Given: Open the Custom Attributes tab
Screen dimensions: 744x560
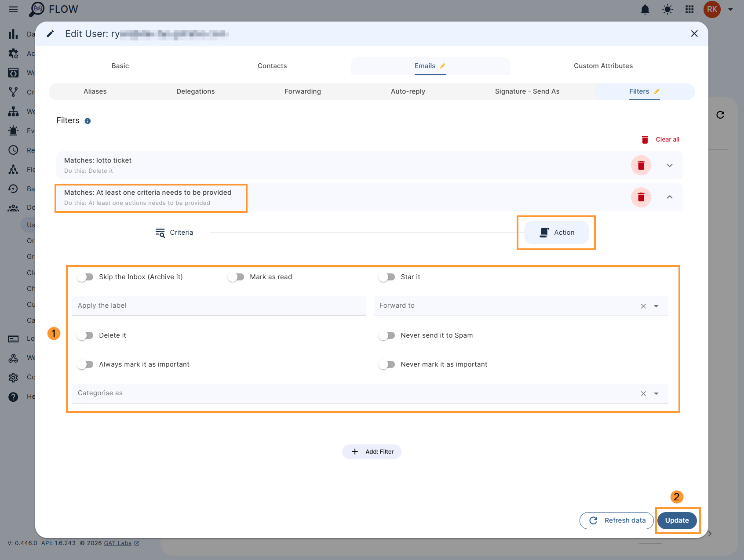Looking at the screenshot, I should 603,66.
